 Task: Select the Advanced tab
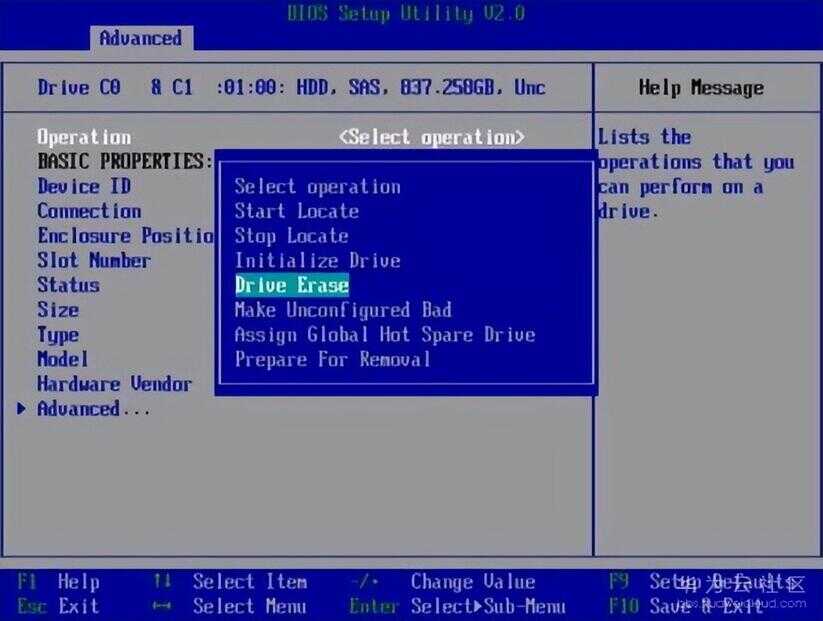point(140,38)
